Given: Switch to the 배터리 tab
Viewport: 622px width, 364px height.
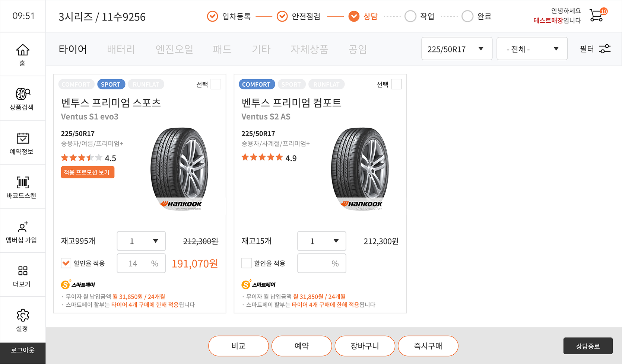Looking at the screenshot, I should (121, 49).
